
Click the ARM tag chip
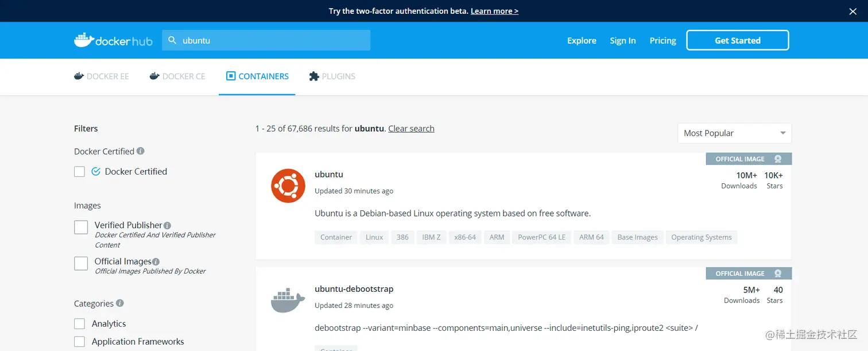pos(497,237)
